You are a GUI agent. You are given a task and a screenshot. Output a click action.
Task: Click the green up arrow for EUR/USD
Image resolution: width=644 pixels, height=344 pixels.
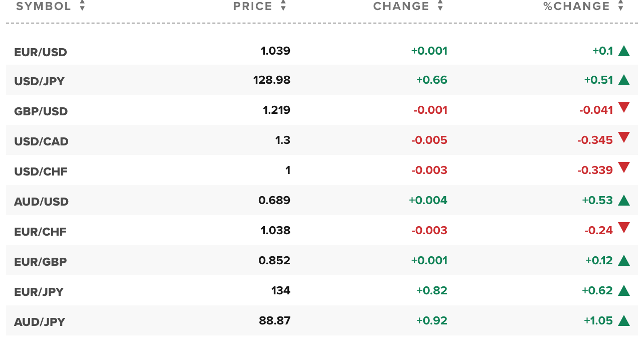coord(624,51)
